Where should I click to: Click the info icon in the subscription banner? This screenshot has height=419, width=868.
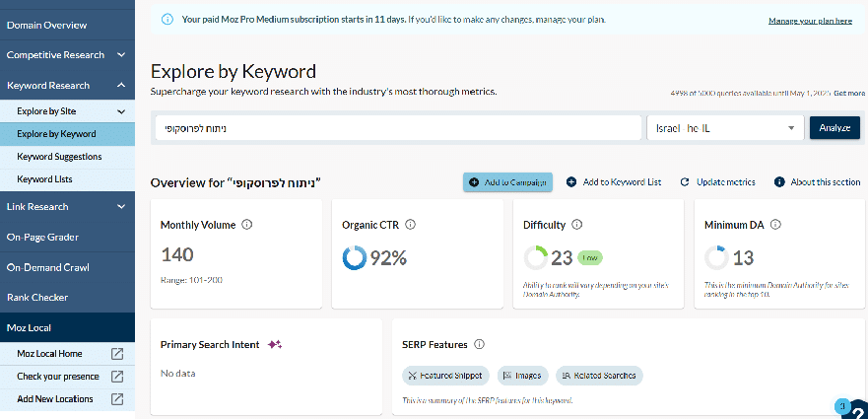tap(167, 20)
